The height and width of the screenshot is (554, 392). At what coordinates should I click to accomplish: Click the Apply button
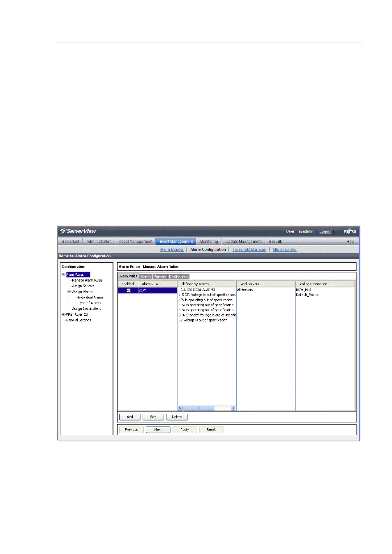pos(185,429)
